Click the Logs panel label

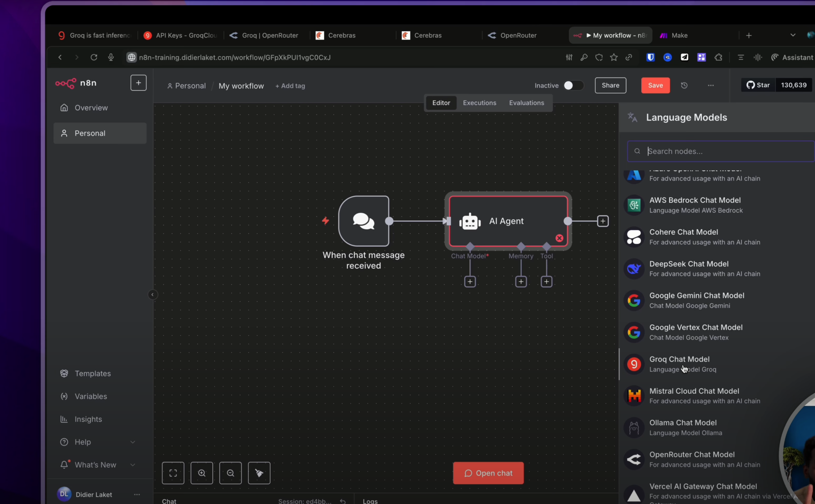pyautogui.click(x=370, y=501)
